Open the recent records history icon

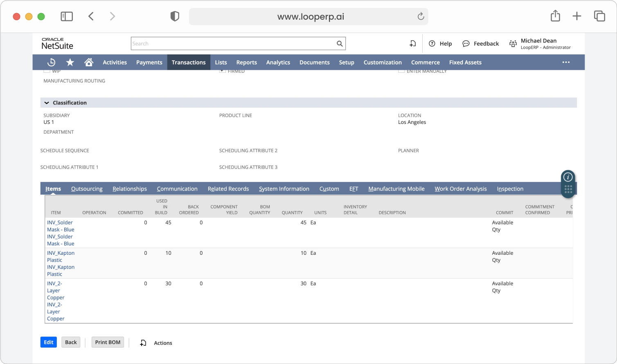point(52,62)
